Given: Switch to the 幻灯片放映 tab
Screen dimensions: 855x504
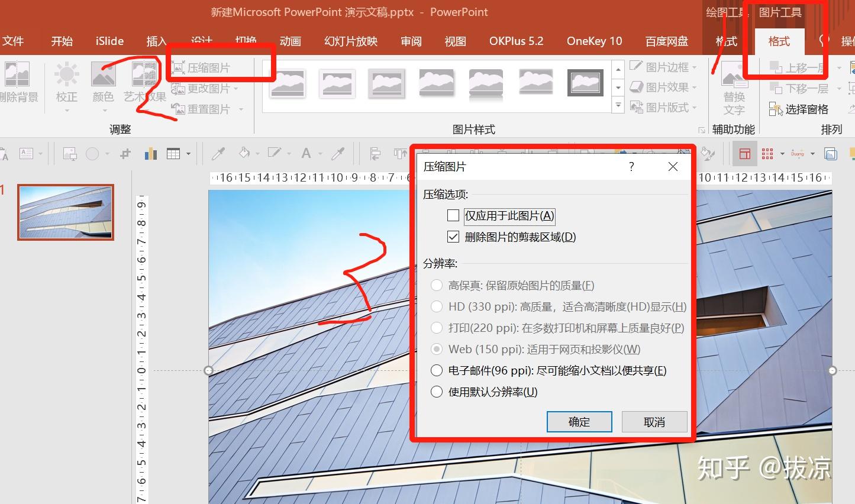Looking at the screenshot, I should coord(351,41).
